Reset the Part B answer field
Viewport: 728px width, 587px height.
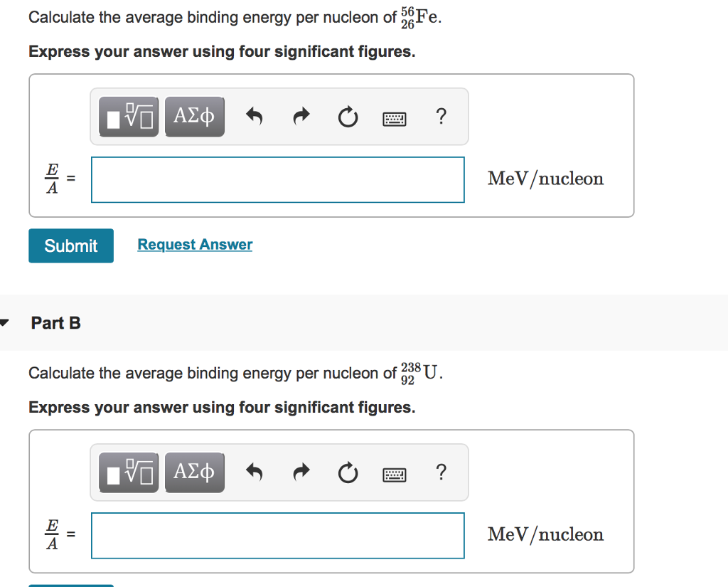[347, 472]
